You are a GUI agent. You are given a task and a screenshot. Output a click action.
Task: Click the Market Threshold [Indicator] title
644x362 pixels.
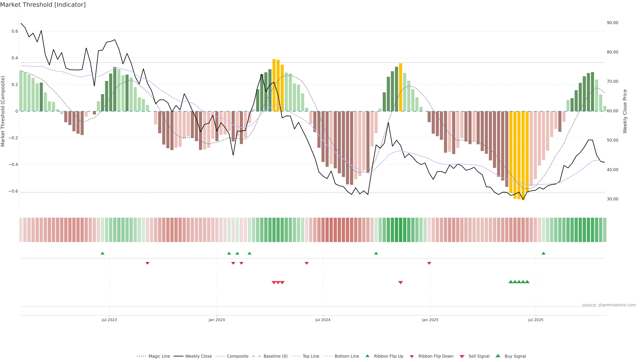43,5
